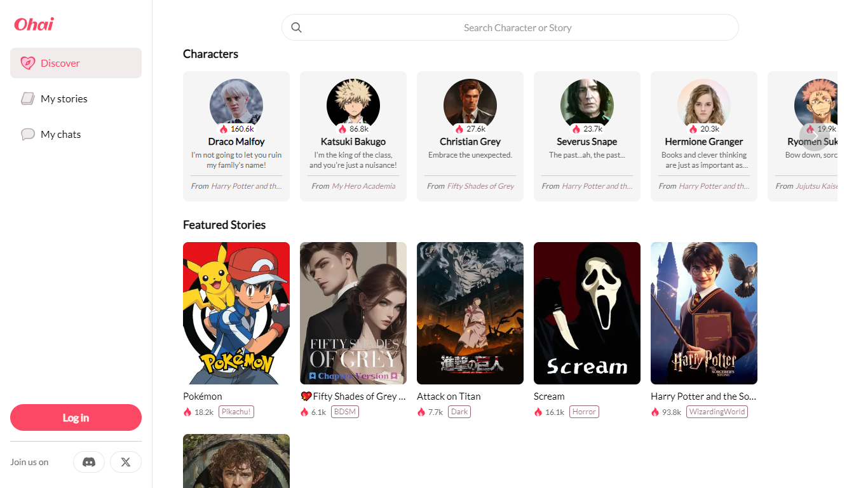Viewport: 868px width, 488px height.
Task: Open the Attack on Titan cover
Action: [x=470, y=313]
